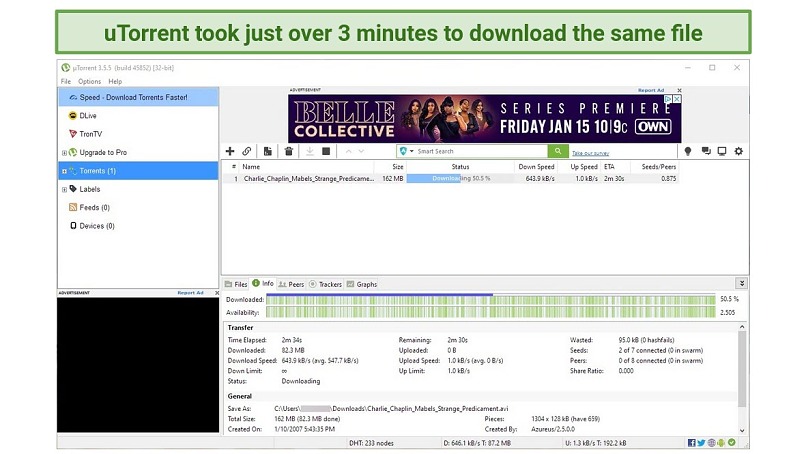Click the Android robot icon

click(721, 443)
